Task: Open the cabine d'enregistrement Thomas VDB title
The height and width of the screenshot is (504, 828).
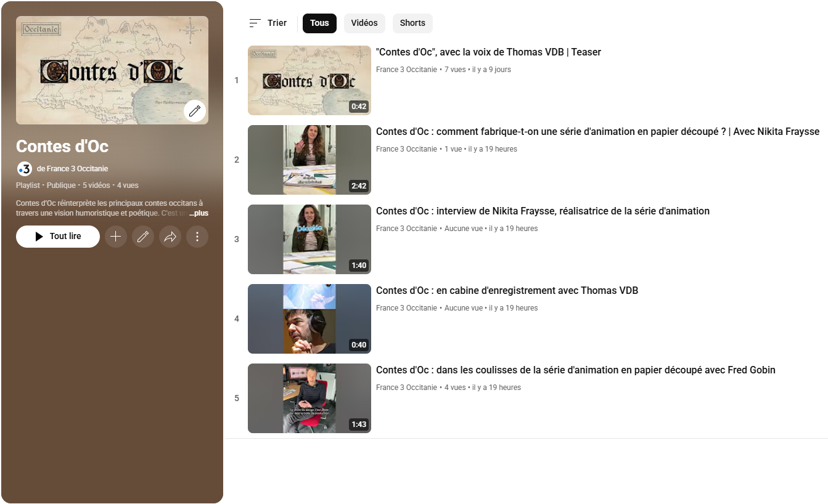Action: (507, 291)
